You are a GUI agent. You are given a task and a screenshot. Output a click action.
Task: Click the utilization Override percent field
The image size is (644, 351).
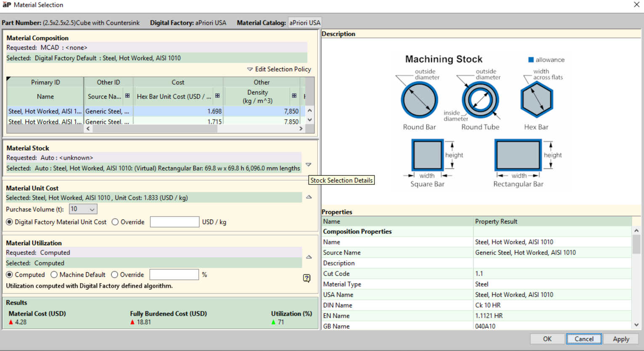point(174,275)
